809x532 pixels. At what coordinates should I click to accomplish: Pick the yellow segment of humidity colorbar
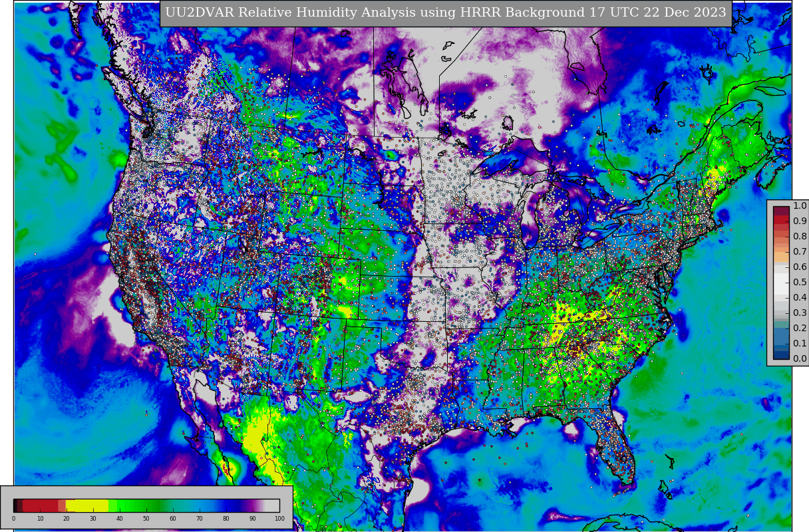point(87,505)
